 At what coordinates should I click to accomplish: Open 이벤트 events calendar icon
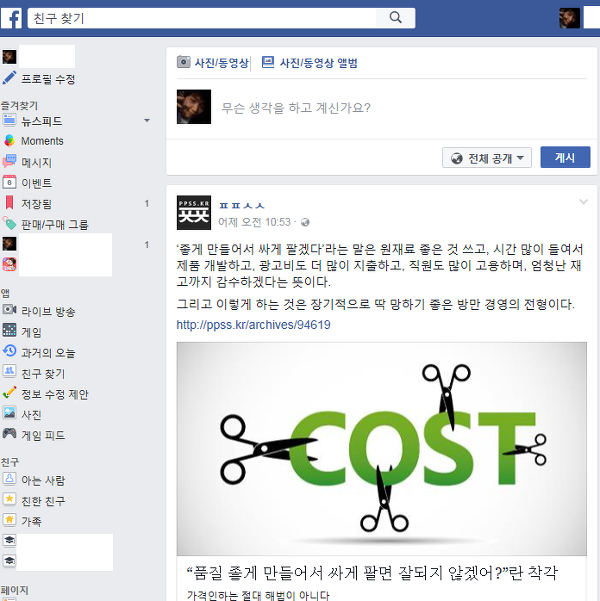click(x=9, y=182)
